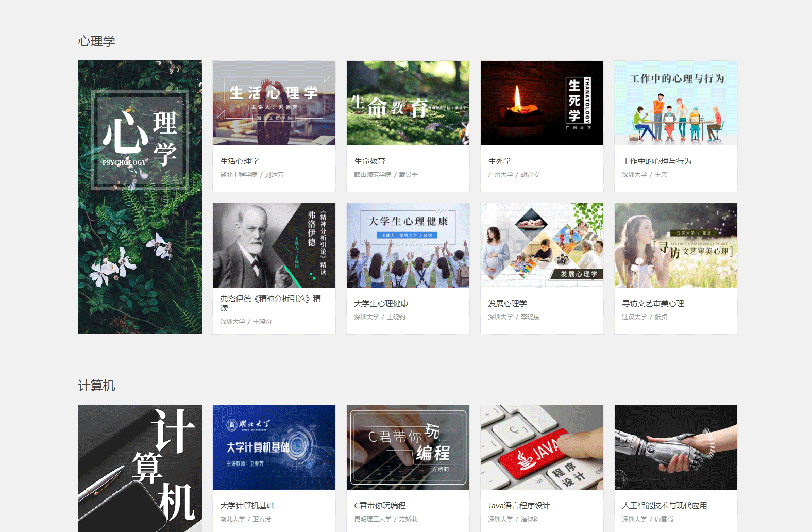Click the 心理学 section heading
Viewport: 812px width, 532px height.
click(97, 41)
